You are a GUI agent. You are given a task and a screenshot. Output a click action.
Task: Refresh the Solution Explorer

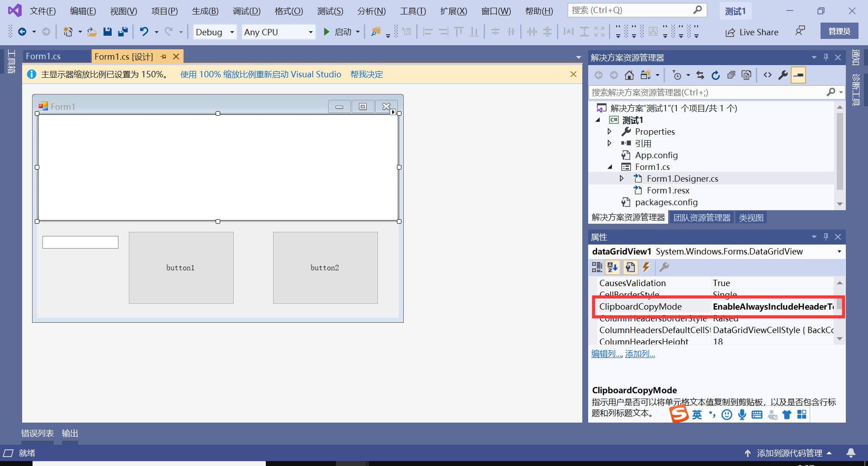pos(716,75)
